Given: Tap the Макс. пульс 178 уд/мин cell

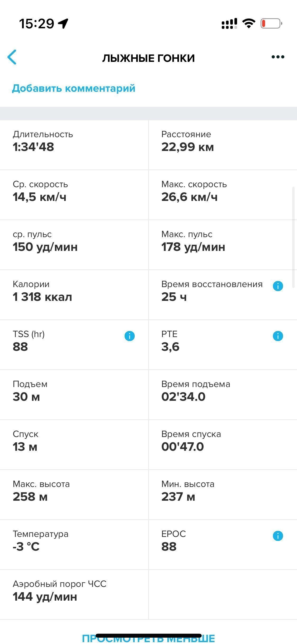Looking at the screenshot, I should point(223,245).
